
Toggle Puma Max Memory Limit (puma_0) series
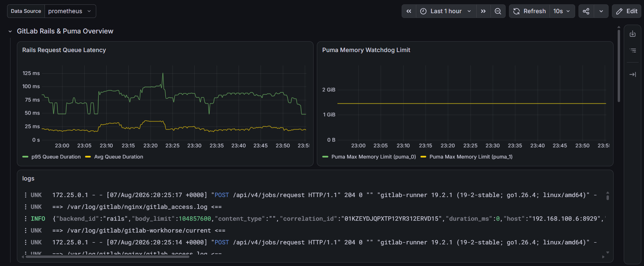click(x=374, y=157)
